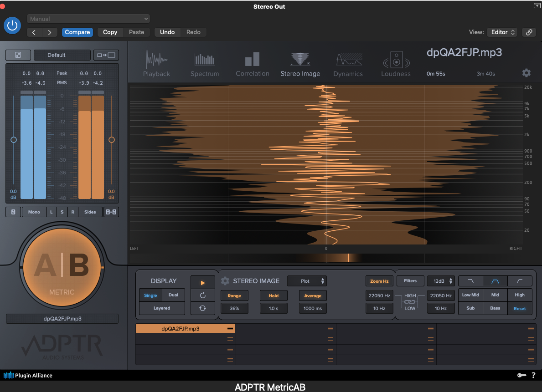Image resolution: width=542 pixels, height=392 pixels.
Task: Select the low-pass filter shape icon
Action: (x=470, y=281)
